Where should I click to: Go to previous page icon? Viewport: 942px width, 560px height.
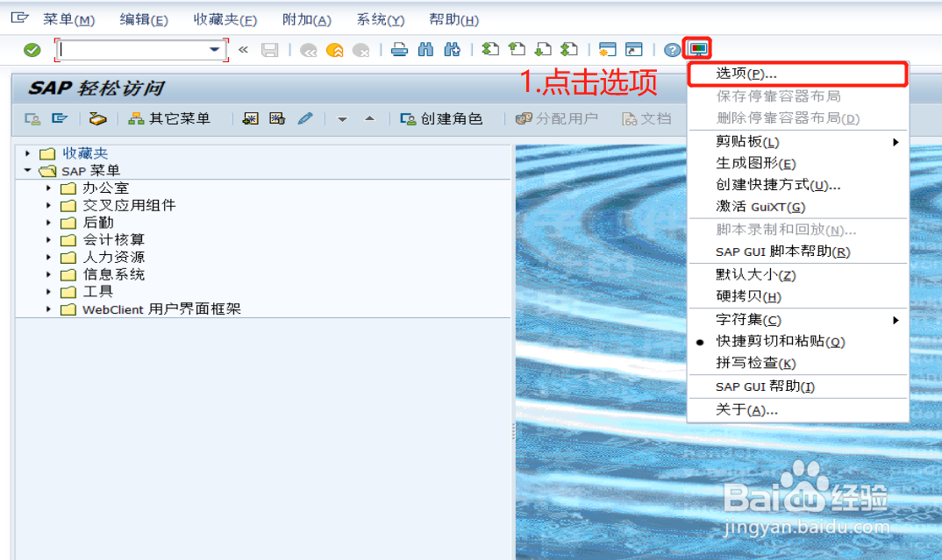[x=517, y=49]
